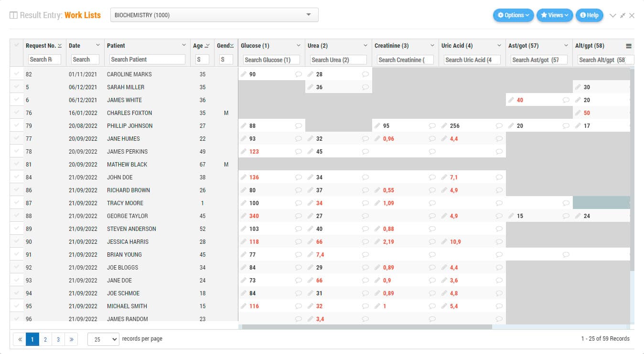Open the comment bubble for Caroline Marks' Glucose
This screenshot has width=644, height=354.
point(299,74)
